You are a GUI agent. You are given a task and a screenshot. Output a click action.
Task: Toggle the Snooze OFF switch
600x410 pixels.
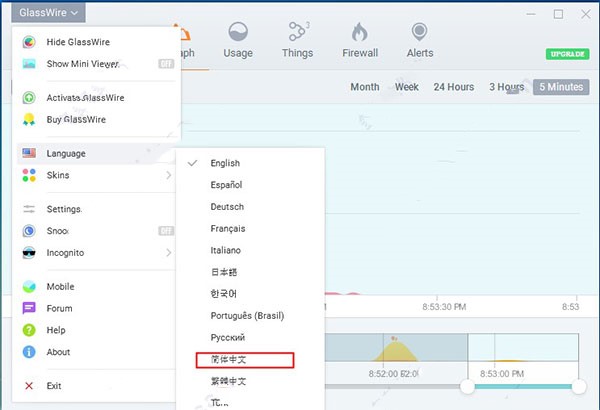[166, 231]
